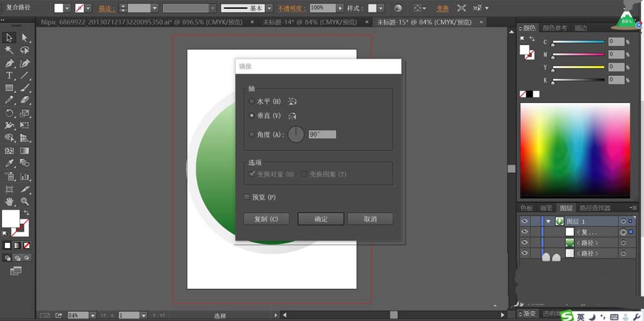Open the 描边 panel tab
The image size is (644, 321).
click(581, 28)
